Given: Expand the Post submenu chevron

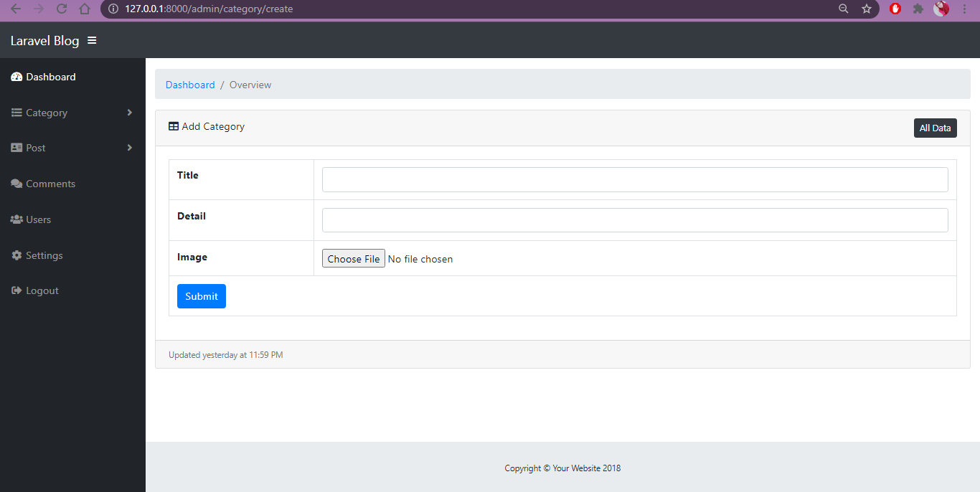Looking at the screenshot, I should pos(130,148).
